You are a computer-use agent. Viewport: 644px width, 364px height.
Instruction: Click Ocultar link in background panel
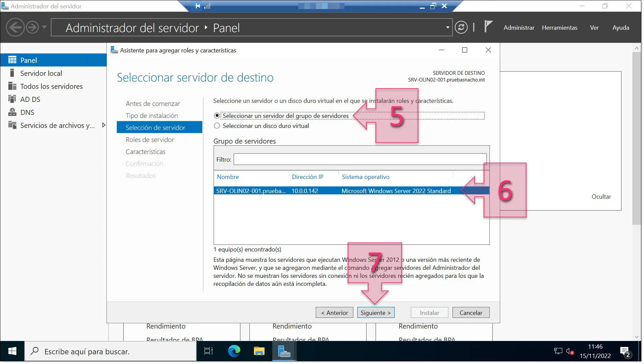point(601,197)
